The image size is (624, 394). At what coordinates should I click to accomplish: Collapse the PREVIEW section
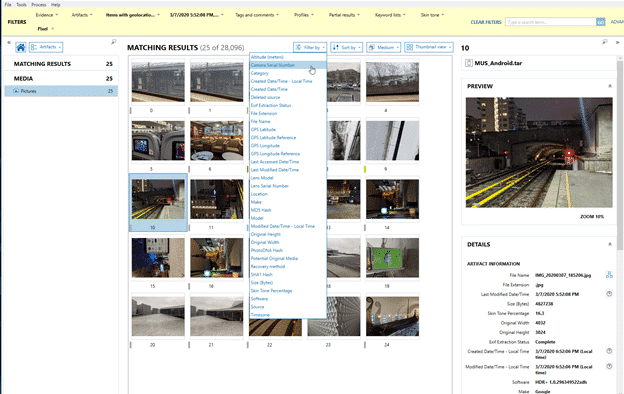pos(610,86)
